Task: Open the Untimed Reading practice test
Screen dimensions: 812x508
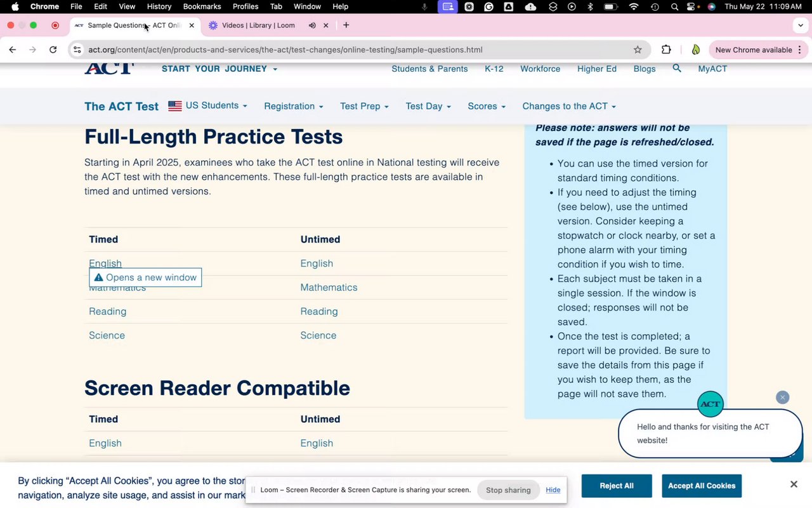Action: tap(319, 312)
